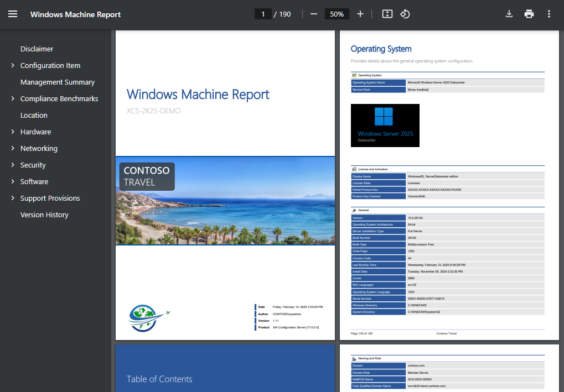Click the 50% zoom level field
Screen dimensions: 564x392
pos(337,14)
